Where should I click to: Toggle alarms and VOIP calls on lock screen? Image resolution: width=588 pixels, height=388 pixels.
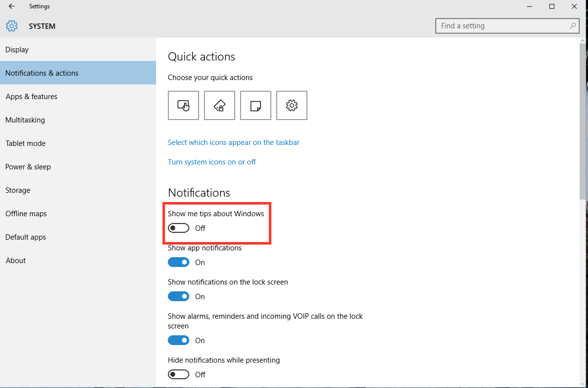(x=178, y=340)
